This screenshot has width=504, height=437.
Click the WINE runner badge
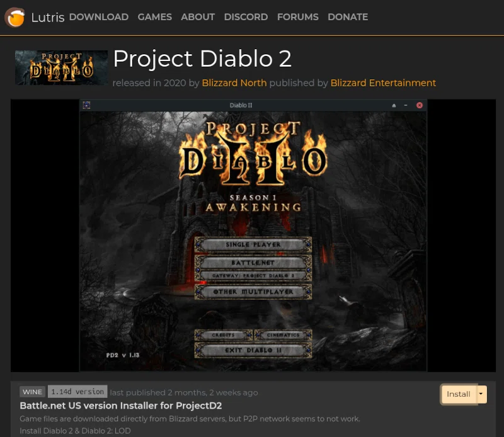click(33, 392)
